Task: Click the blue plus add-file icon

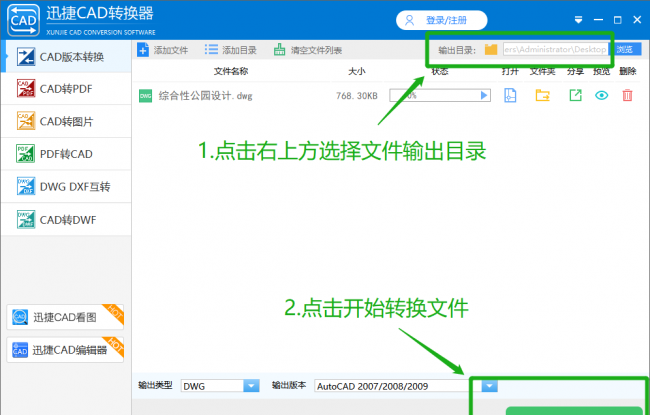Action: [x=143, y=50]
